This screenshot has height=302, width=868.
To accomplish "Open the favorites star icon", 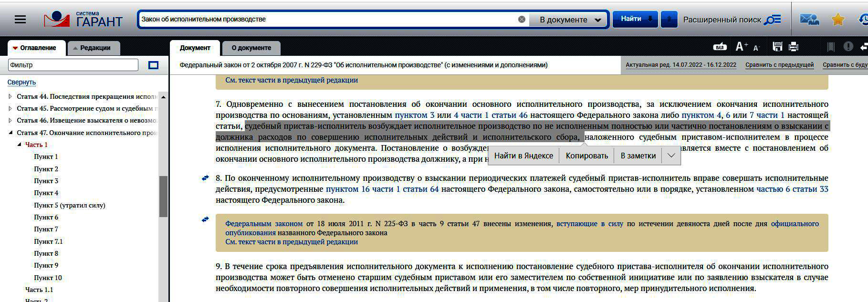I will coord(837,20).
